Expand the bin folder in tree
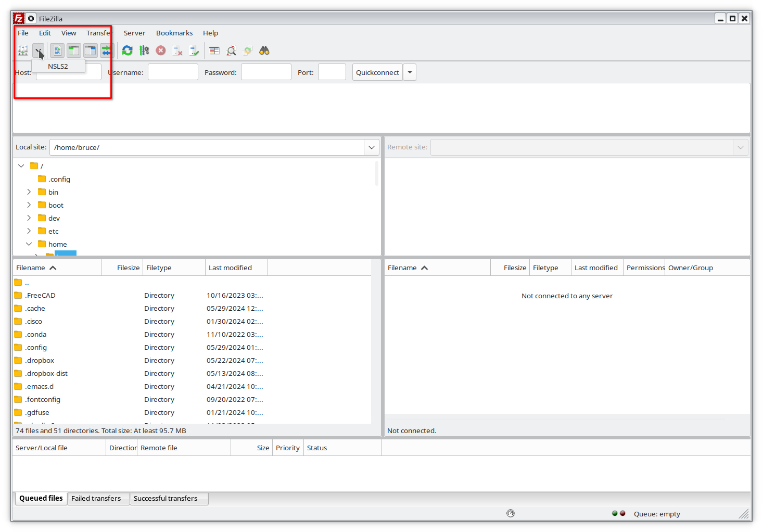Screen dimensions: 763x532 click(x=29, y=192)
